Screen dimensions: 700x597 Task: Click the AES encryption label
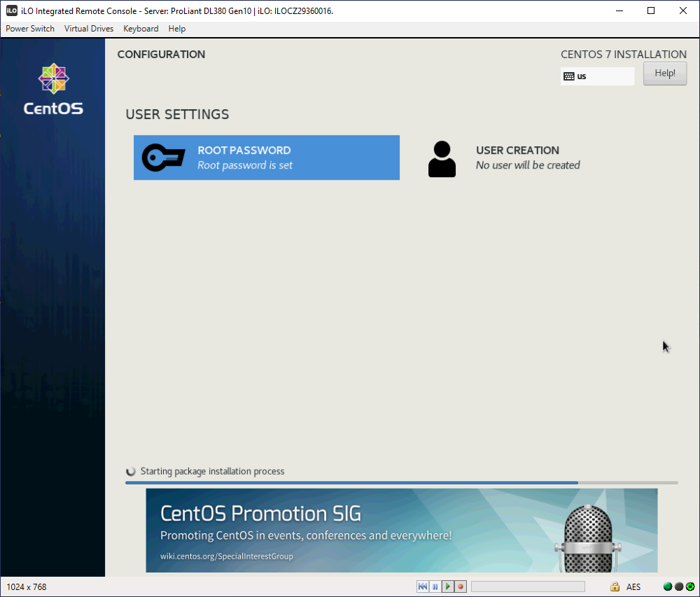(x=633, y=587)
